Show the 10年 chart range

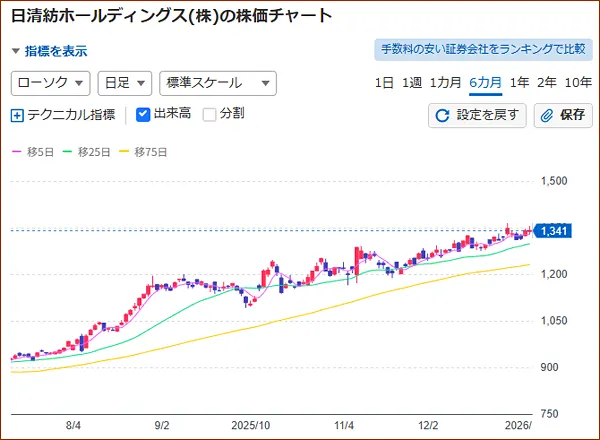tap(578, 83)
